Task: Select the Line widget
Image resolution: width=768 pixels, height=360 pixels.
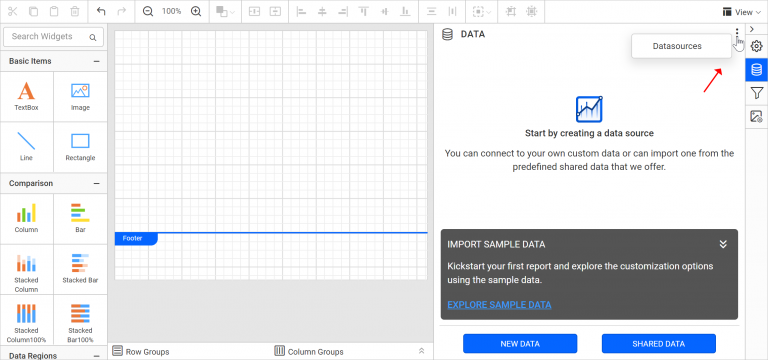Action: coord(26,147)
